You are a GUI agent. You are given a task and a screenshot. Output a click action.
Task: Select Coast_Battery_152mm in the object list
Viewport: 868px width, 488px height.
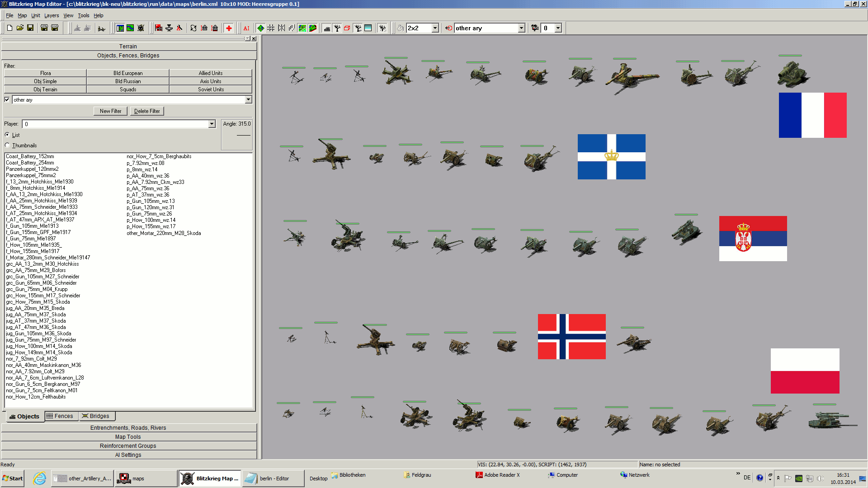tap(30, 156)
